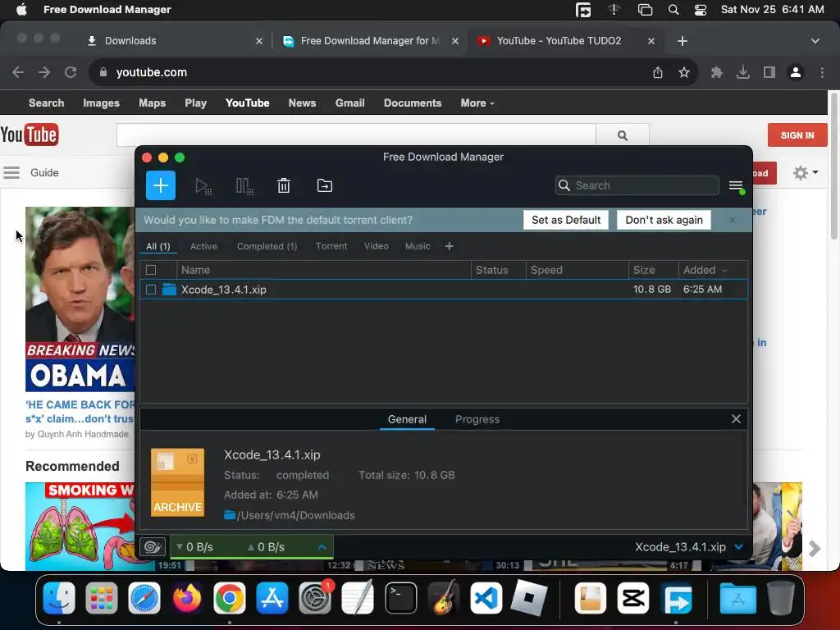
Task: Add a new tag filter with plus icon
Action: click(x=449, y=246)
